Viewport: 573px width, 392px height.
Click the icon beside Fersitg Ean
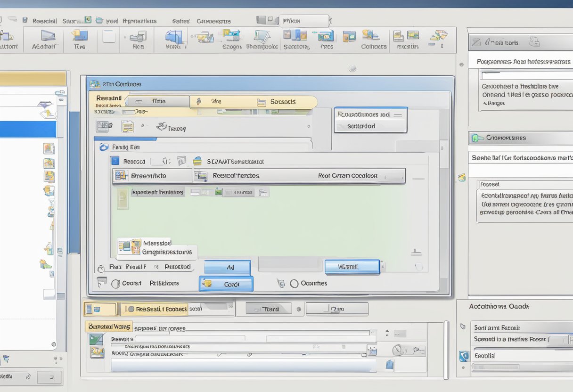coord(104,147)
